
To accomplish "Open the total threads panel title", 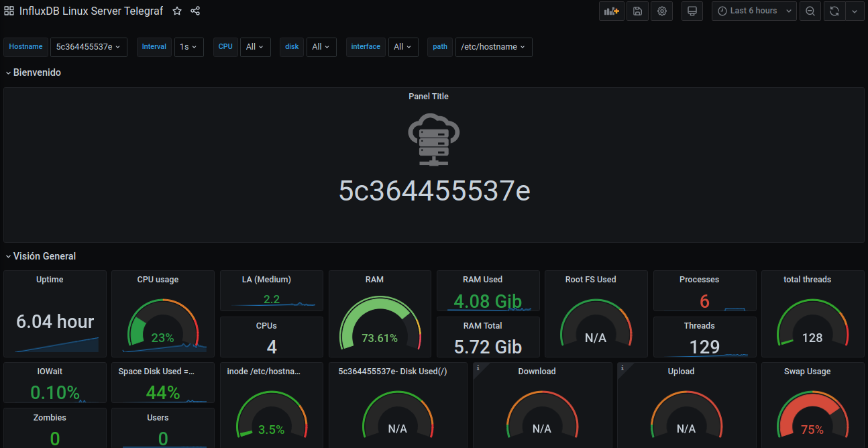I will pyautogui.click(x=807, y=280).
